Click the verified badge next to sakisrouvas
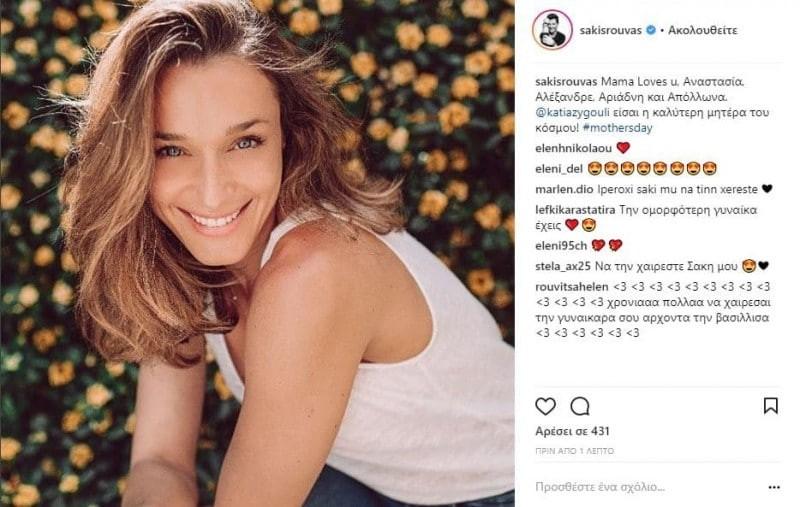Viewport: 800px width, 507px height. [650, 31]
